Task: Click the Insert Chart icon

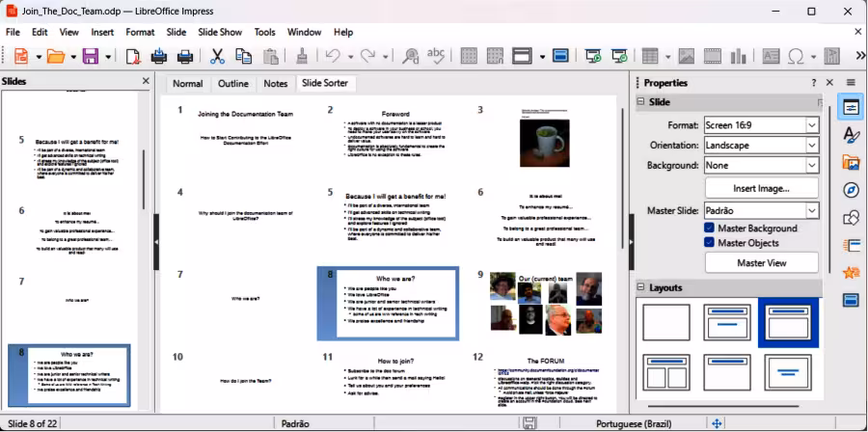Action: [x=739, y=56]
